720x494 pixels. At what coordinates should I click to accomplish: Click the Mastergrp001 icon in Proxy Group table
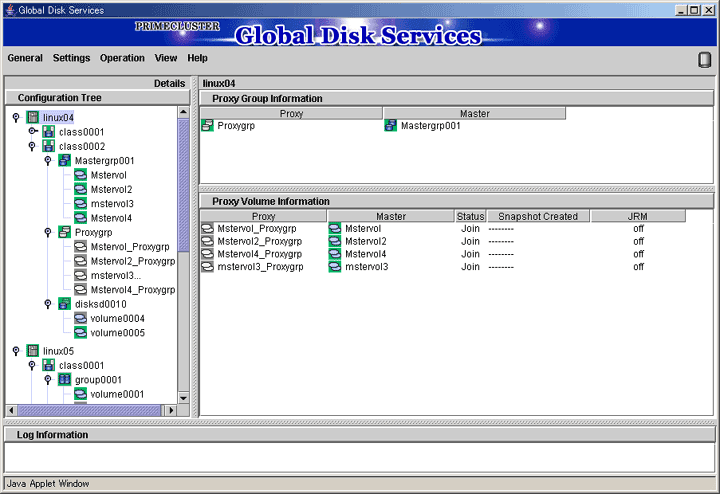click(x=391, y=125)
